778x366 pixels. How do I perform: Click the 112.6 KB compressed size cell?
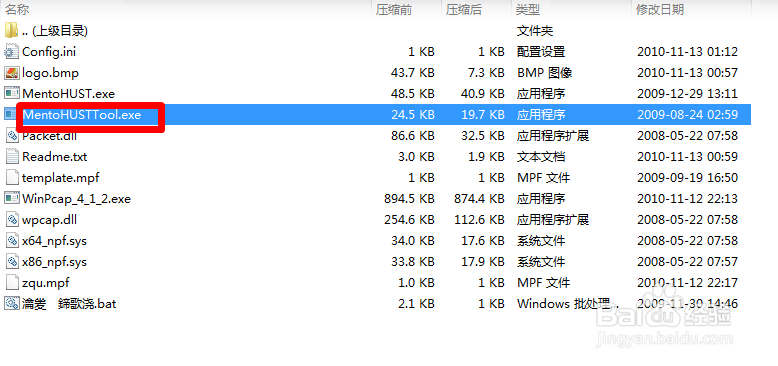(479, 220)
